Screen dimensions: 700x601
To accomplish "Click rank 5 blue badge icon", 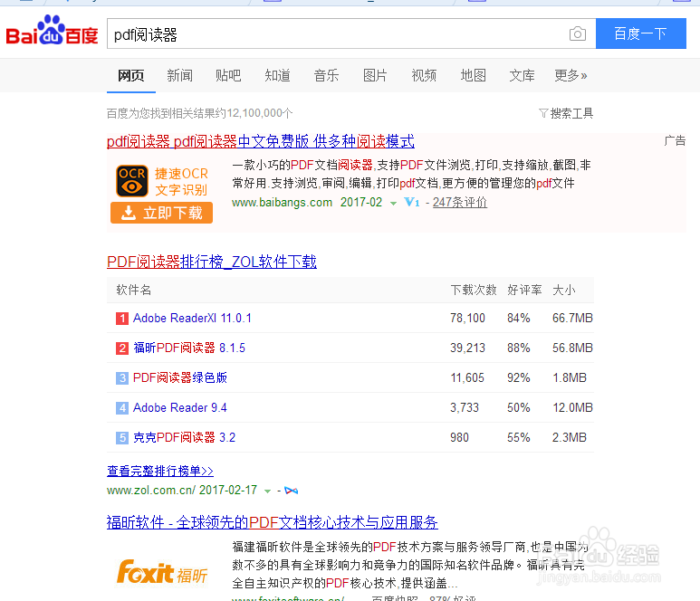I will (122, 438).
